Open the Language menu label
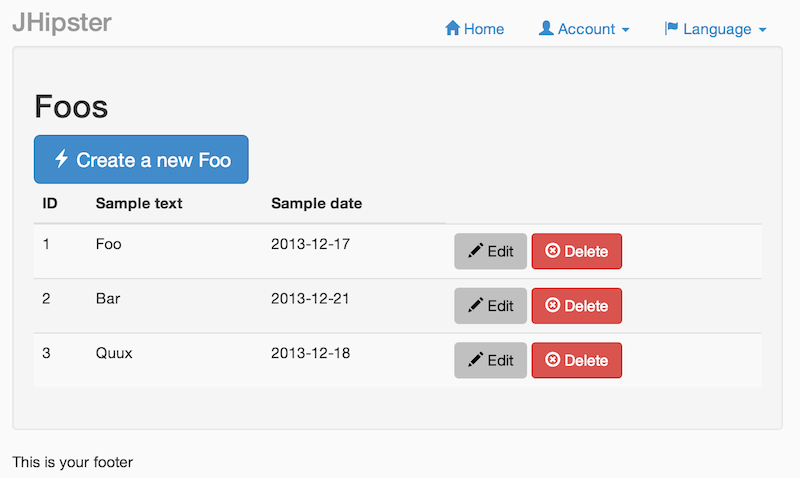The height and width of the screenshot is (478, 800). [x=717, y=29]
